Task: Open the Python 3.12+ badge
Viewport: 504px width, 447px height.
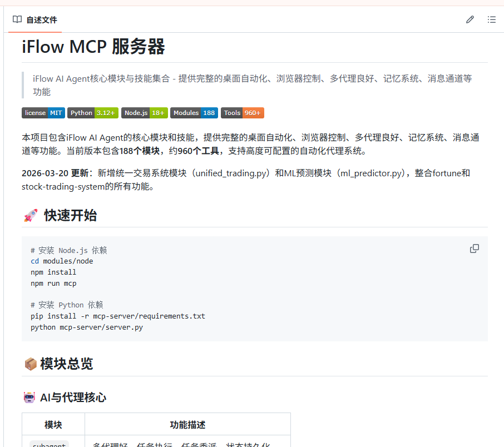Action: (x=93, y=113)
